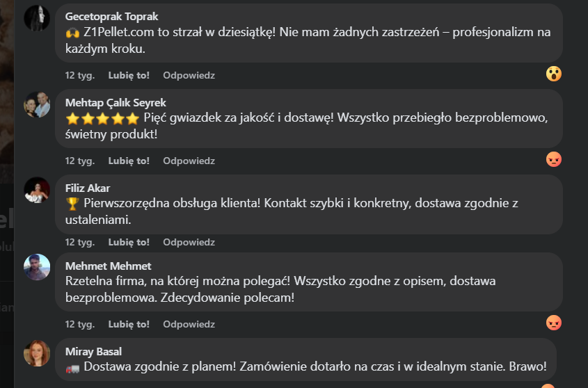
Task: Open Mehmet Mehmet's profile avatar
Action: click(x=37, y=267)
